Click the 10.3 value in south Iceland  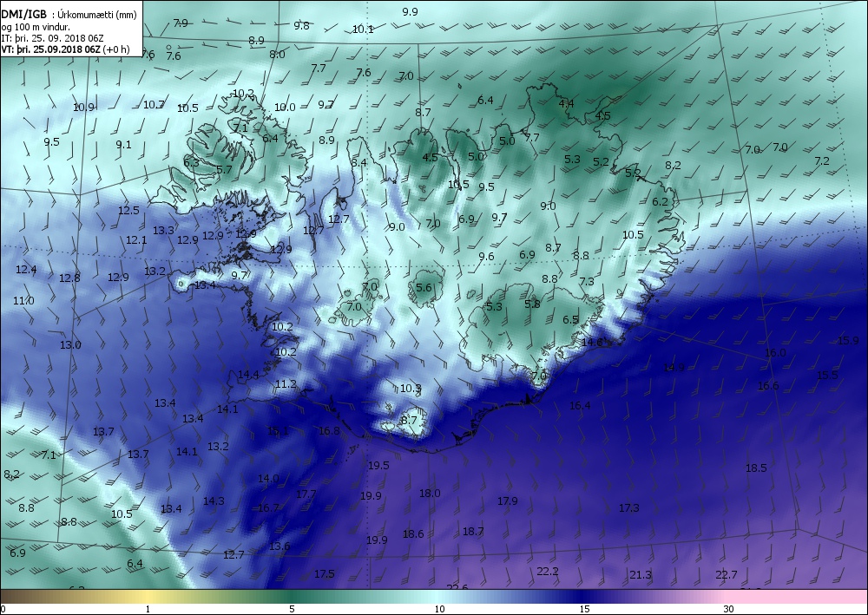pyautogui.click(x=411, y=389)
